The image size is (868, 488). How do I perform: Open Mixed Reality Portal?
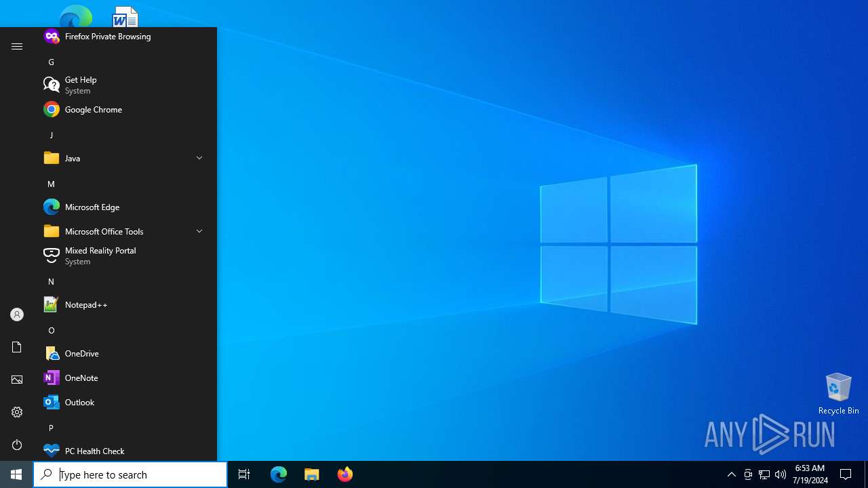(x=125, y=256)
